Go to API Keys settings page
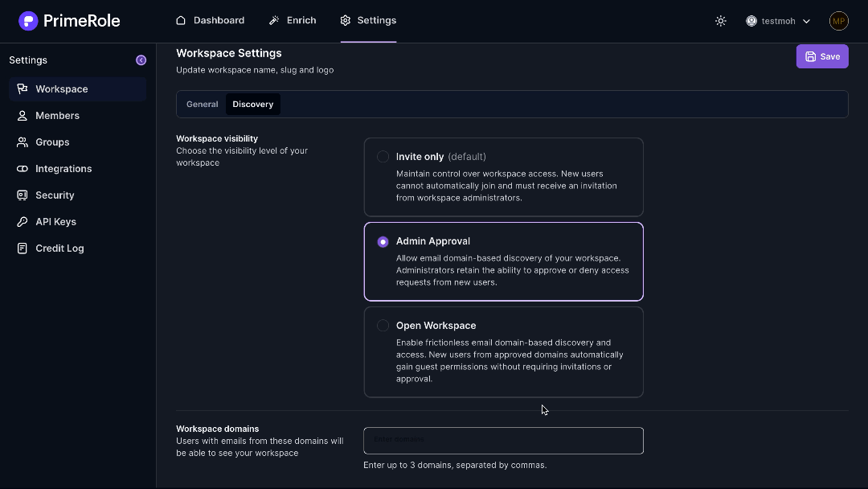Viewport: 868px width, 489px height. [77, 222]
